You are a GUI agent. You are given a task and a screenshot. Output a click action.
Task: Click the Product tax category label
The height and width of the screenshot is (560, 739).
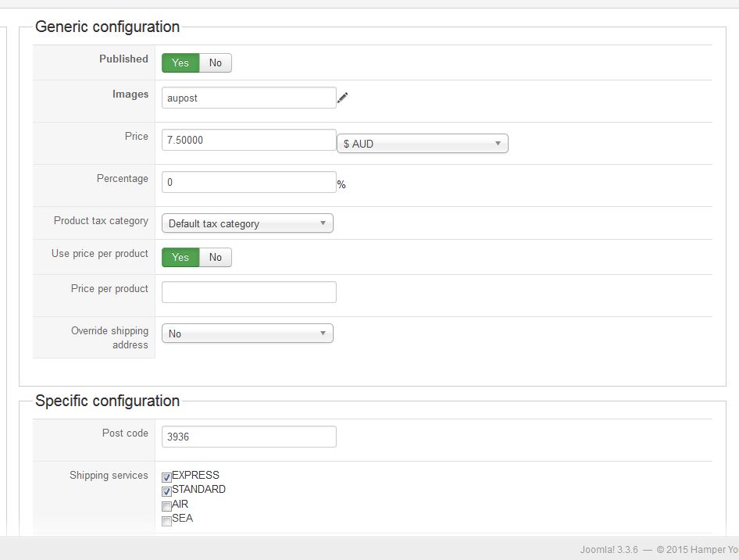101,220
